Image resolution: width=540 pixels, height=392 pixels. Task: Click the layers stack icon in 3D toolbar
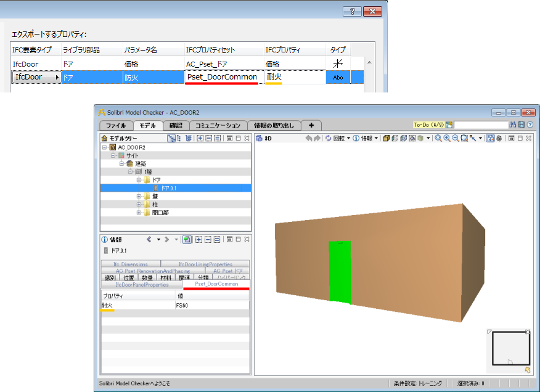[499, 138]
